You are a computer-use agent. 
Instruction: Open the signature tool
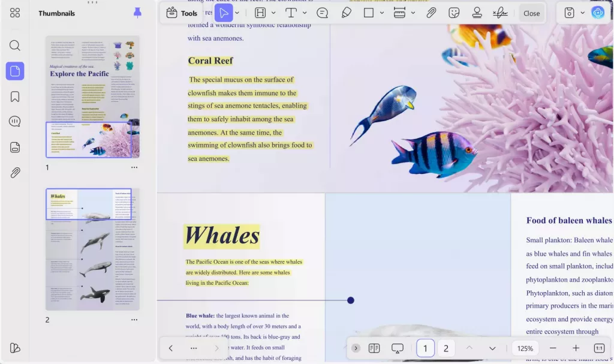coord(499,13)
